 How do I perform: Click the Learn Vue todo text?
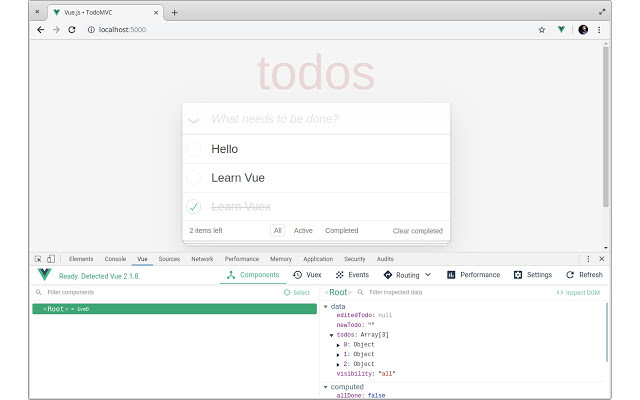coord(238,178)
